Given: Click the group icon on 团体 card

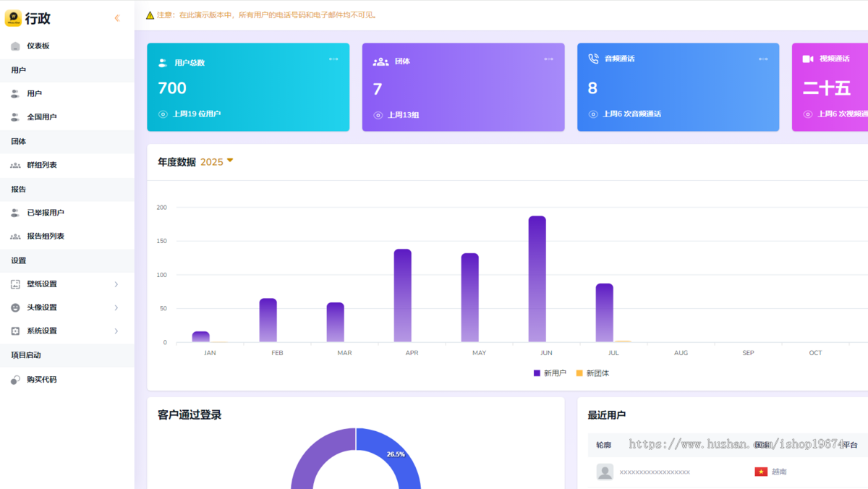Looking at the screenshot, I should coord(380,61).
